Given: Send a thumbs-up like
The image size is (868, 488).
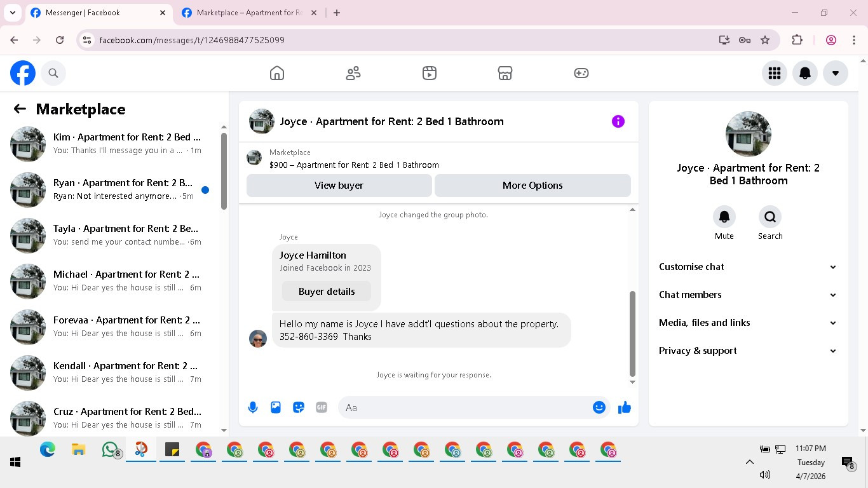Looking at the screenshot, I should point(625,407).
